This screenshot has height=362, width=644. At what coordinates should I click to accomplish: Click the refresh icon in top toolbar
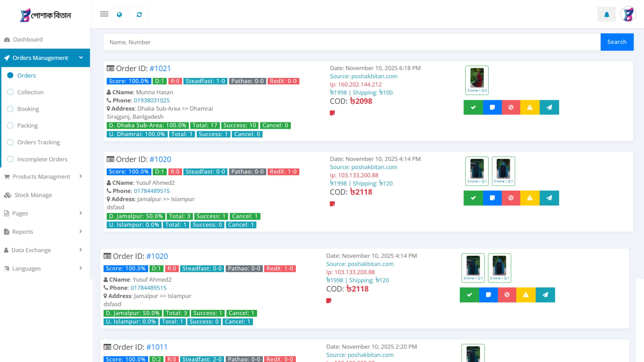tap(139, 14)
